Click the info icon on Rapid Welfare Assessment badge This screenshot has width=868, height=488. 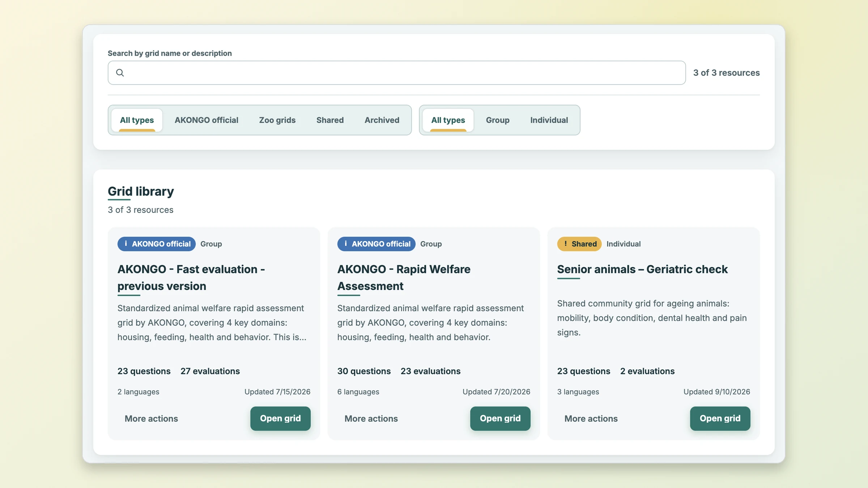(345, 244)
